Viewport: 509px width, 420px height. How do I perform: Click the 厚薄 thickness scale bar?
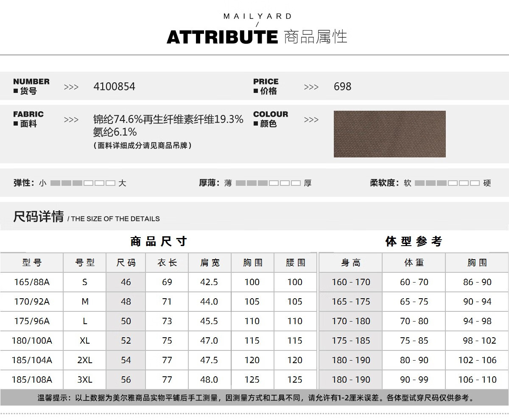(x=268, y=183)
